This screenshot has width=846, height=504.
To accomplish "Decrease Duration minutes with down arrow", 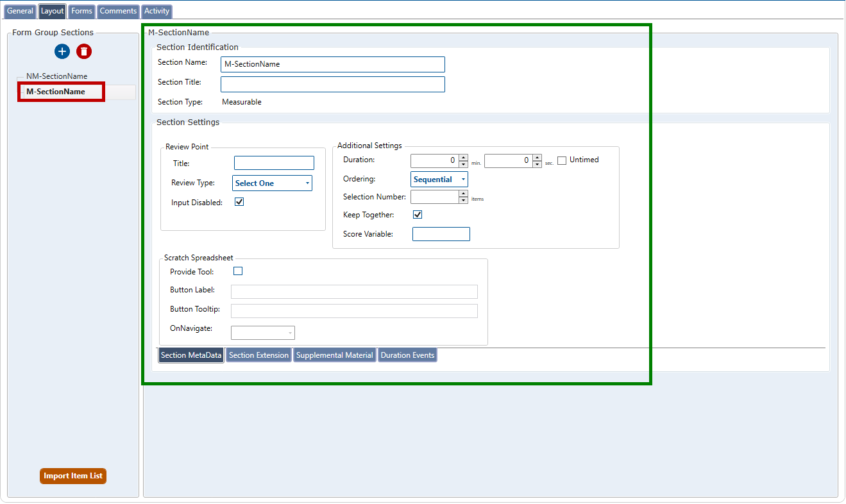I will 464,165.
